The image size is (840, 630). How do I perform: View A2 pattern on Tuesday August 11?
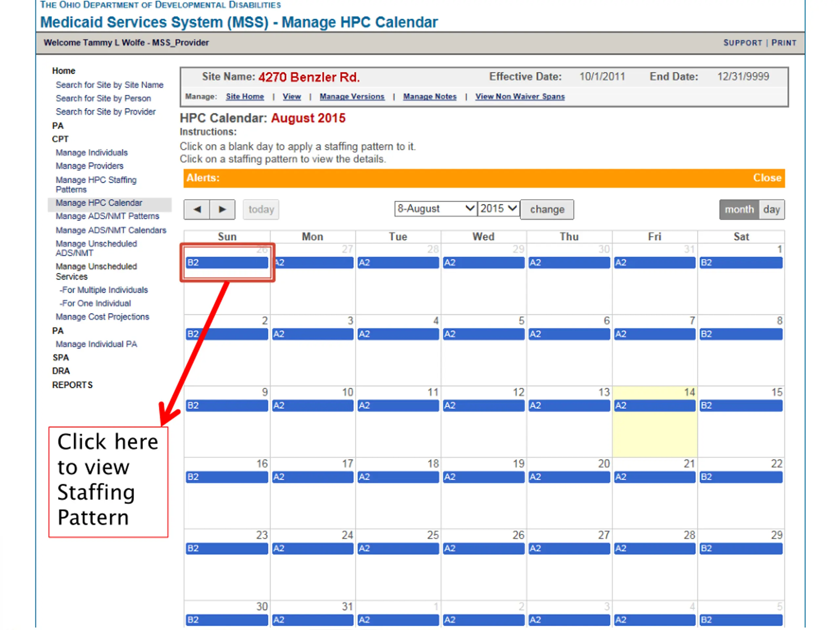click(x=398, y=406)
